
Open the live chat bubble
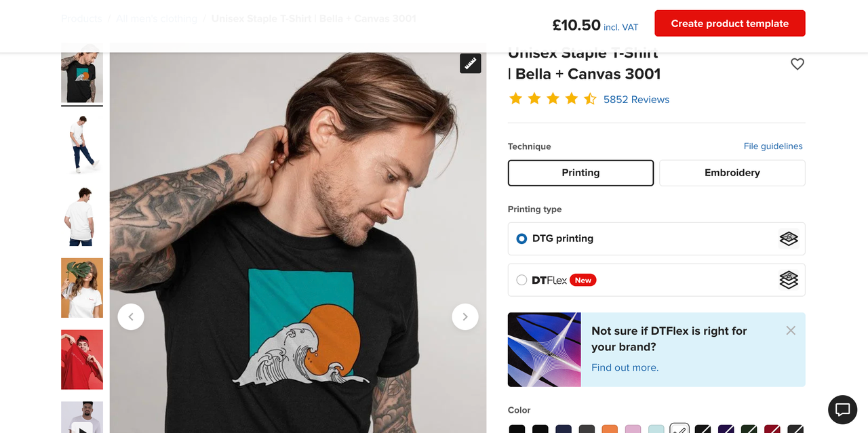(x=842, y=409)
